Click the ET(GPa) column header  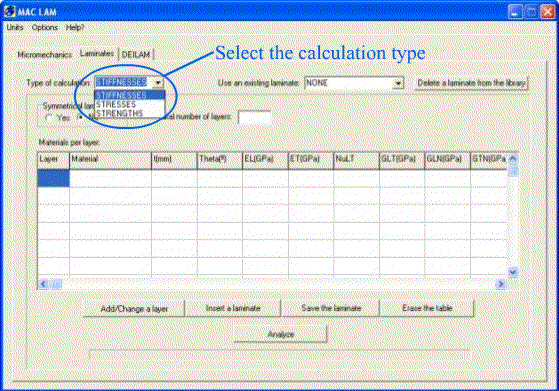(x=311, y=160)
